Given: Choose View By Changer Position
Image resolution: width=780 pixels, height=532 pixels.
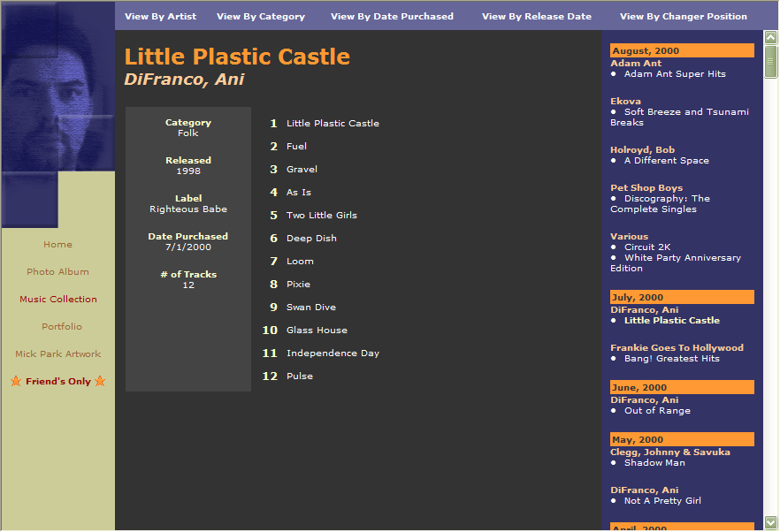Looking at the screenshot, I should (x=683, y=16).
